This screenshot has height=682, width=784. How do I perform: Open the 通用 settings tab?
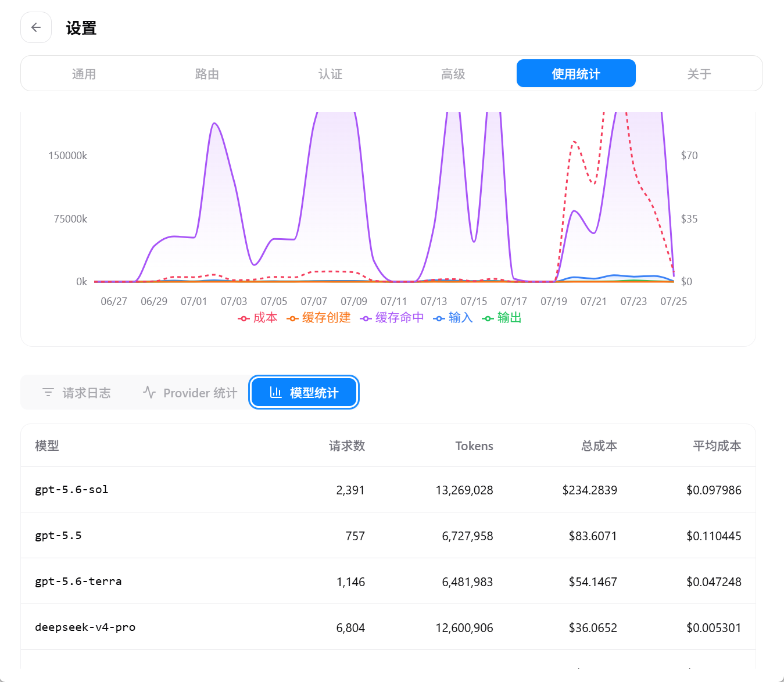84,74
